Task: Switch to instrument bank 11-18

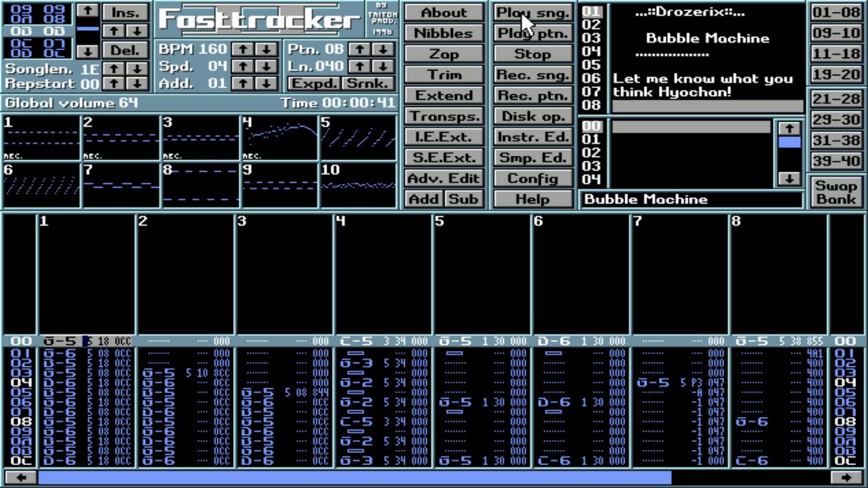Action: pos(835,54)
